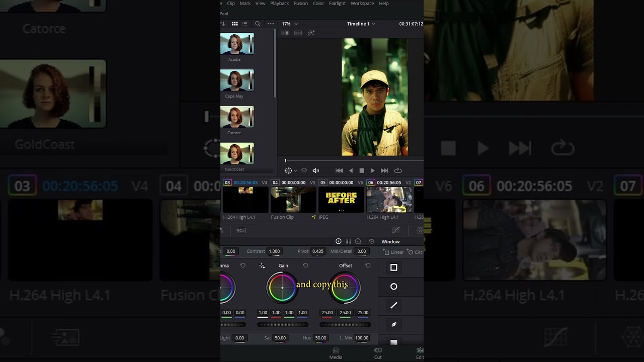Screen dimensions: 644x362
Task: Expand on-screen control overlay chevron
Action: point(295,171)
